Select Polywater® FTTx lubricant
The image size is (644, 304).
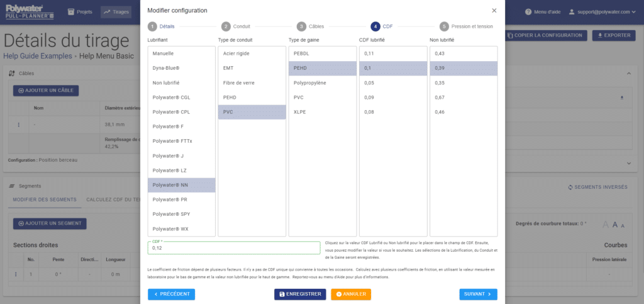[182, 141]
